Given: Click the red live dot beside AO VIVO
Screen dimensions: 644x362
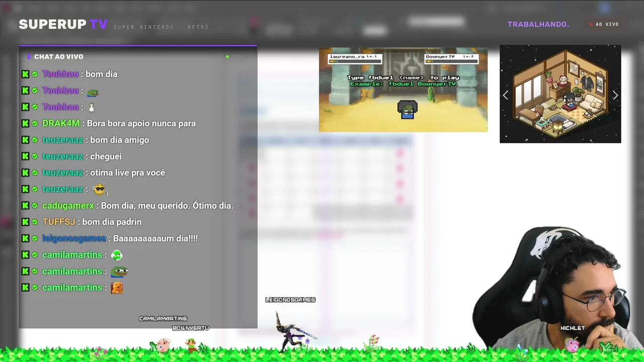Looking at the screenshot, I should 592,24.
